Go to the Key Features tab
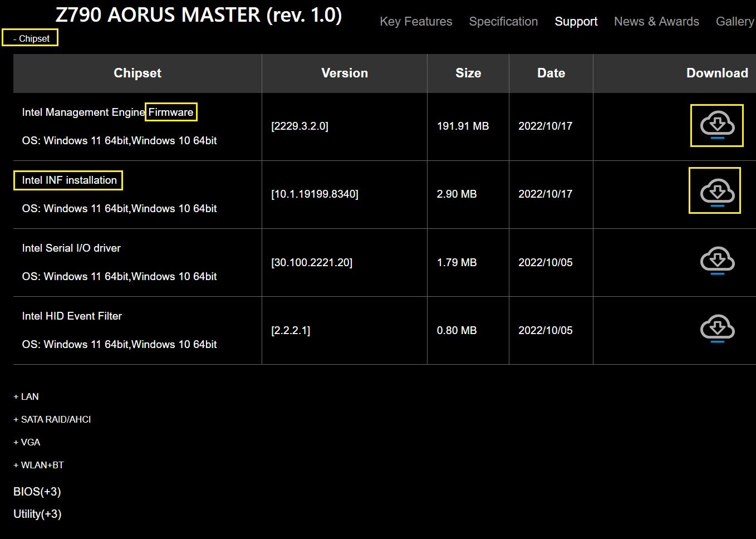 [416, 21]
